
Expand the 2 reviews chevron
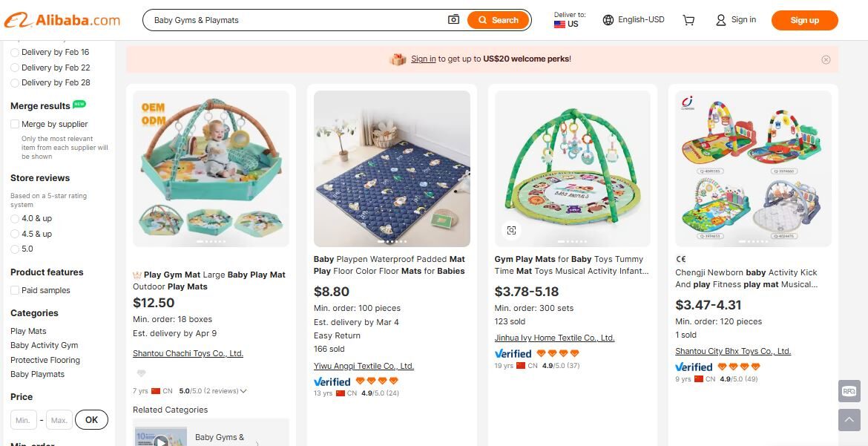(x=244, y=391)
